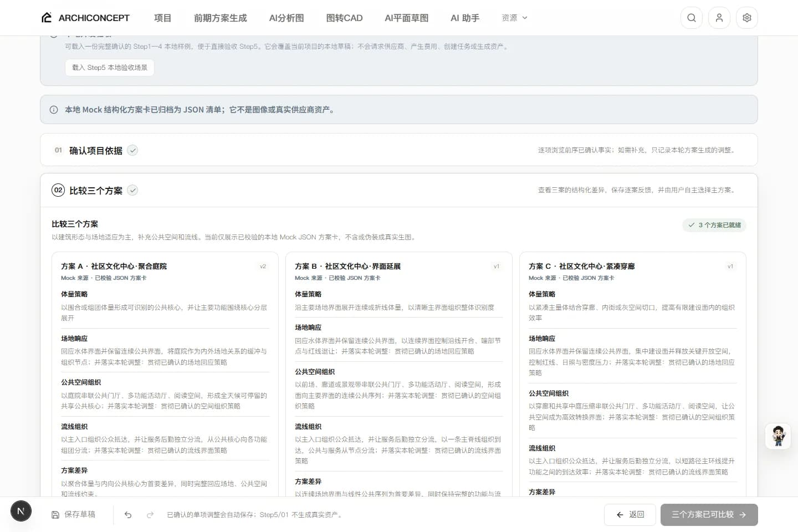Select the 方案 C 社区文化中心·紧凑穿廊 title
The width and height of the screenshot is (798, 532).
(582, 267)
